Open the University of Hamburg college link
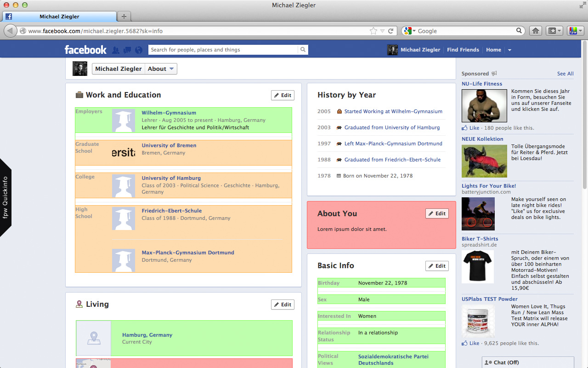 click(x=171, y=178)
